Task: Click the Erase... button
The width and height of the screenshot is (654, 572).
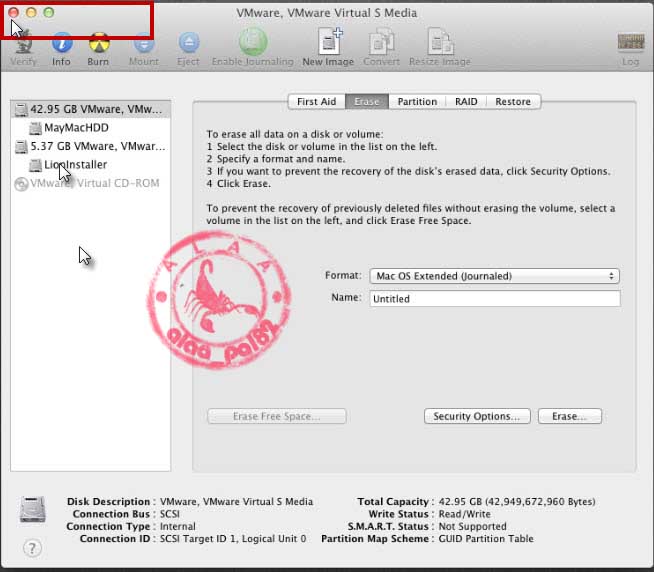Action: (570, 416)
